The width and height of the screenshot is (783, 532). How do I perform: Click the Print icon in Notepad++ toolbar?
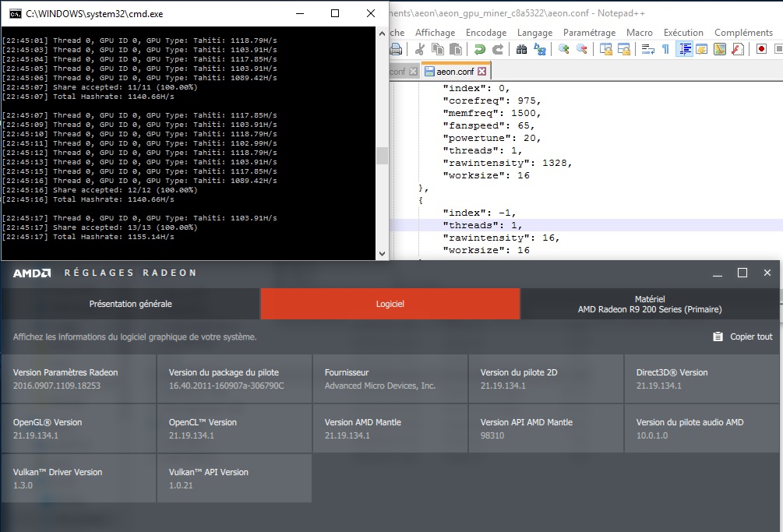396,49
